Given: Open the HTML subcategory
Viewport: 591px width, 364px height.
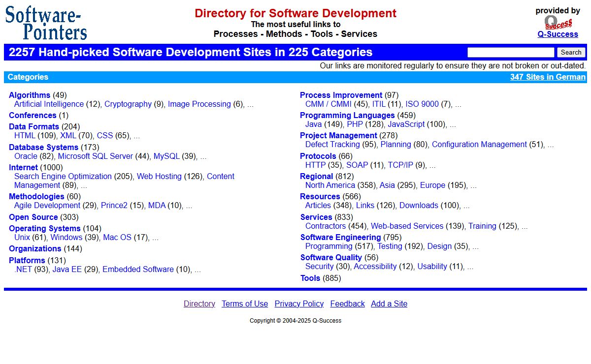Looking at the screenshot, I should pos(25,136).
